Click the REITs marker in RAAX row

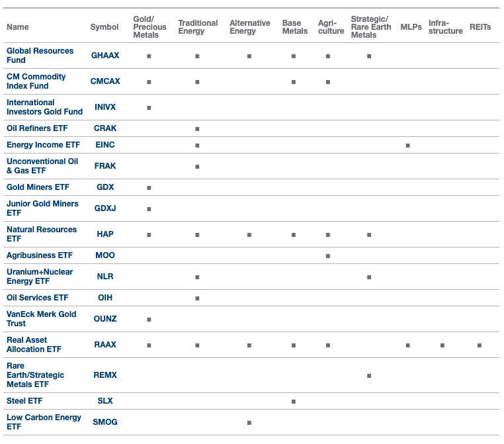coord(480,345)
